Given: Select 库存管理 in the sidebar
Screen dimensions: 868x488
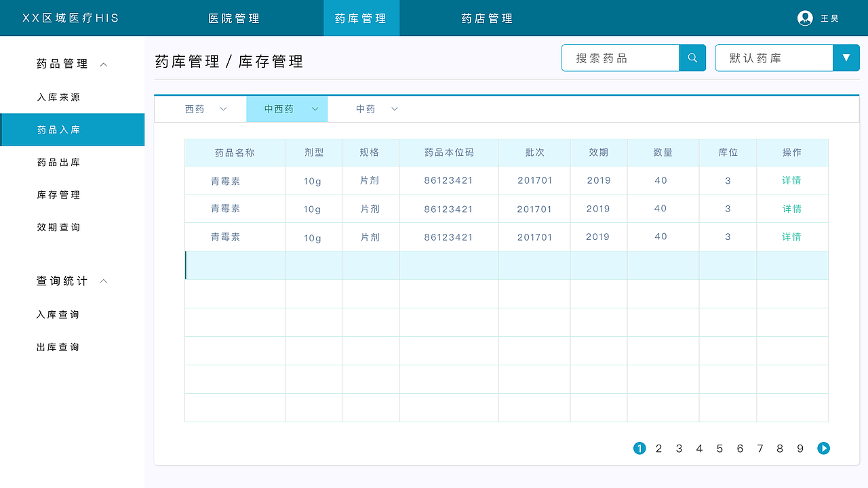Looking at the screenshot, I should point(58,195).
